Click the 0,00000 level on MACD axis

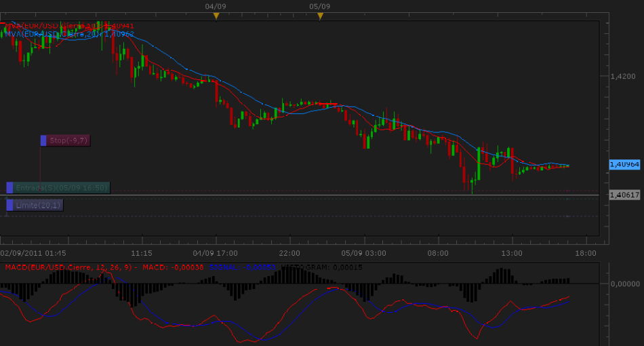click(x=625, y=284)
